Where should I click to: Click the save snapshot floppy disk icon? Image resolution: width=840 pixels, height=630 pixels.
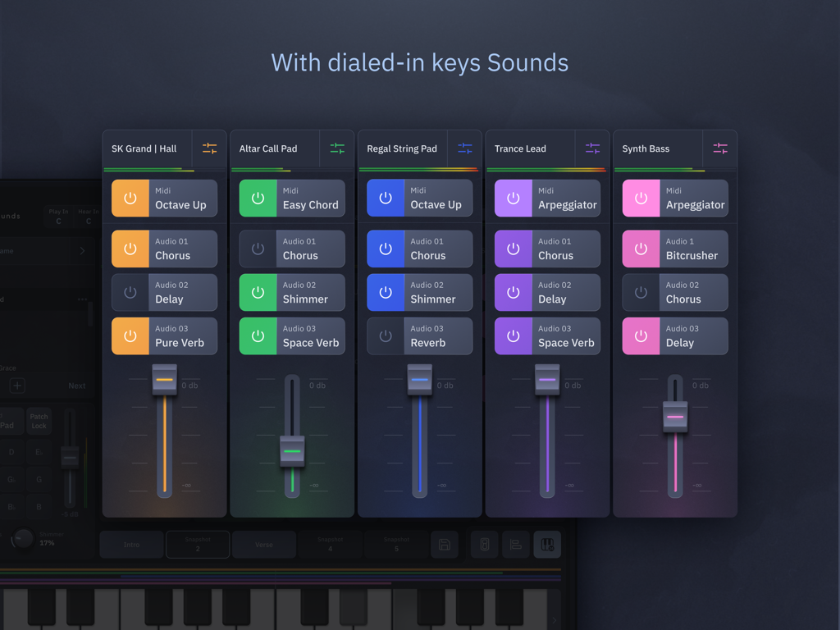(444, 544)
